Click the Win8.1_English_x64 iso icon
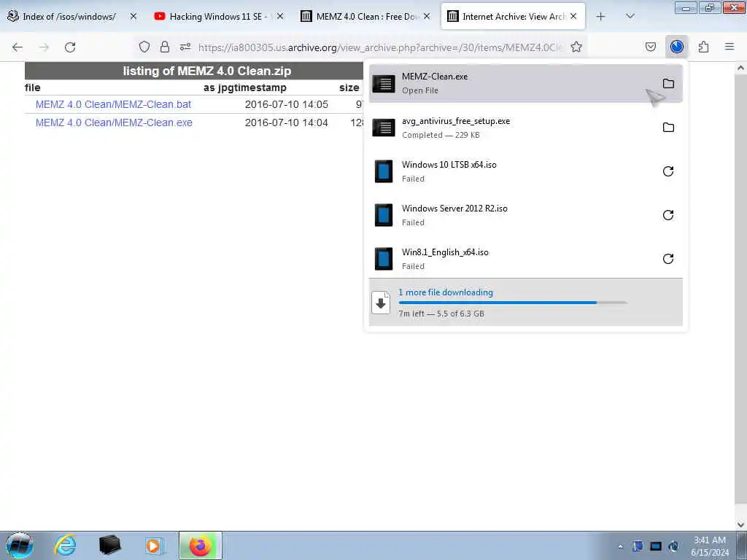Image resolution: width=747 pixels, height=560 pixels. [x=384, y=259]
